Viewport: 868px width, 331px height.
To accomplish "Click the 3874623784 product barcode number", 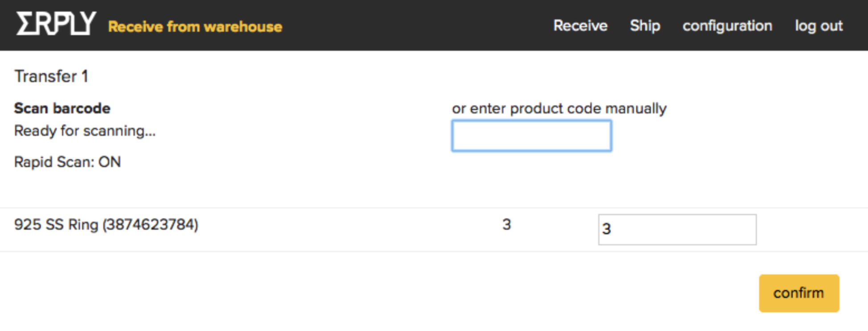I will click(x=150, y=224).
